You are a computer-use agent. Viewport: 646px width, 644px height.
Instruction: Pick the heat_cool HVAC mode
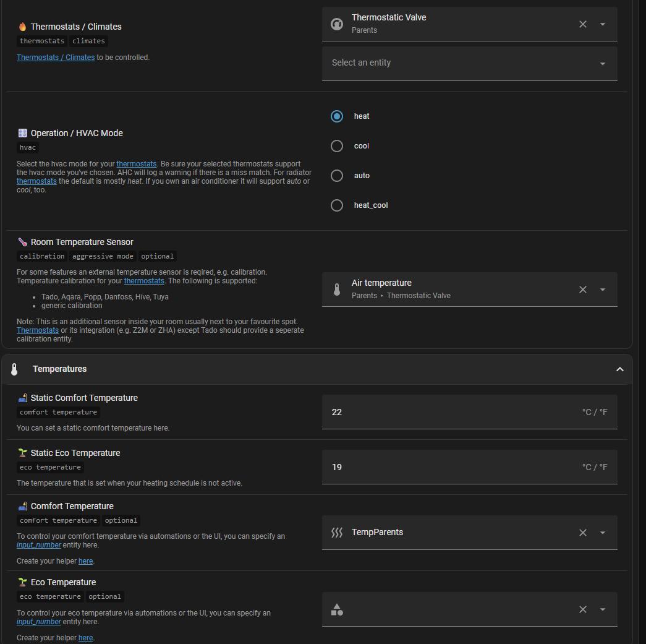click(337, 205)
